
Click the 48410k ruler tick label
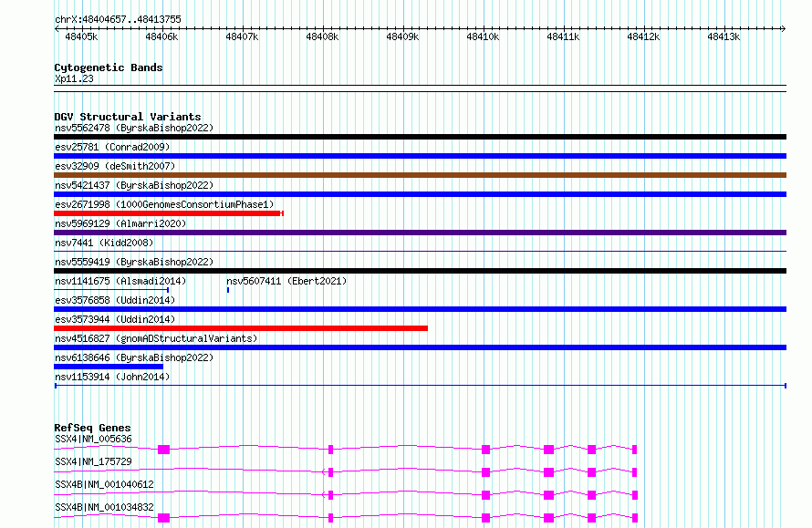[483, 36]
